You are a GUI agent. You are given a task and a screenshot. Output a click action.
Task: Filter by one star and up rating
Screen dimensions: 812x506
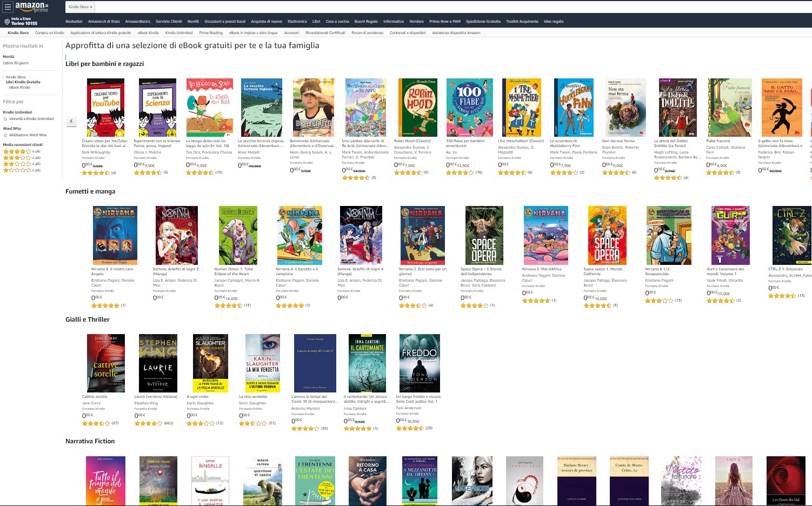[17, 170]
